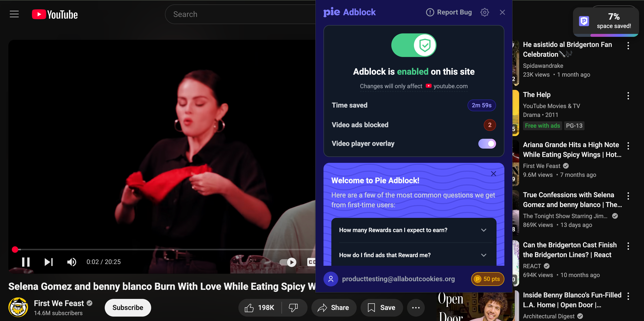Save the video to a playlist
Screen dimensions: 644x321
[381, 307]
